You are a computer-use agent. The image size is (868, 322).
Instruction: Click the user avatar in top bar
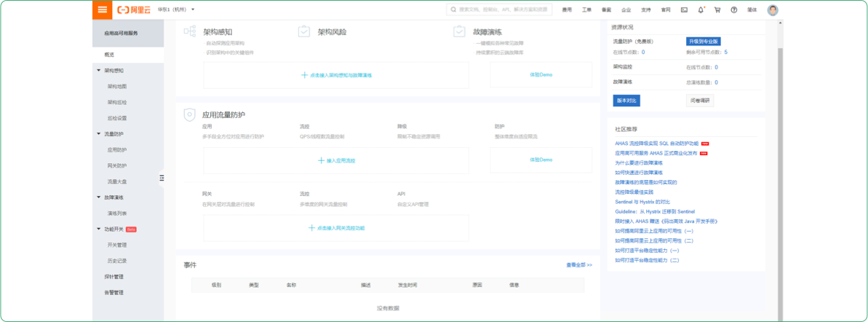coord(773,9)
